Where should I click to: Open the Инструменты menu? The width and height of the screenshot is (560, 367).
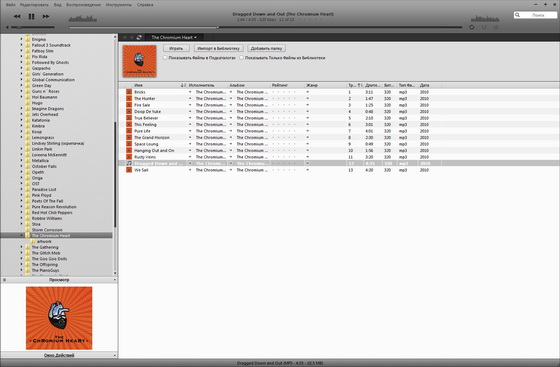coord(119,5)
